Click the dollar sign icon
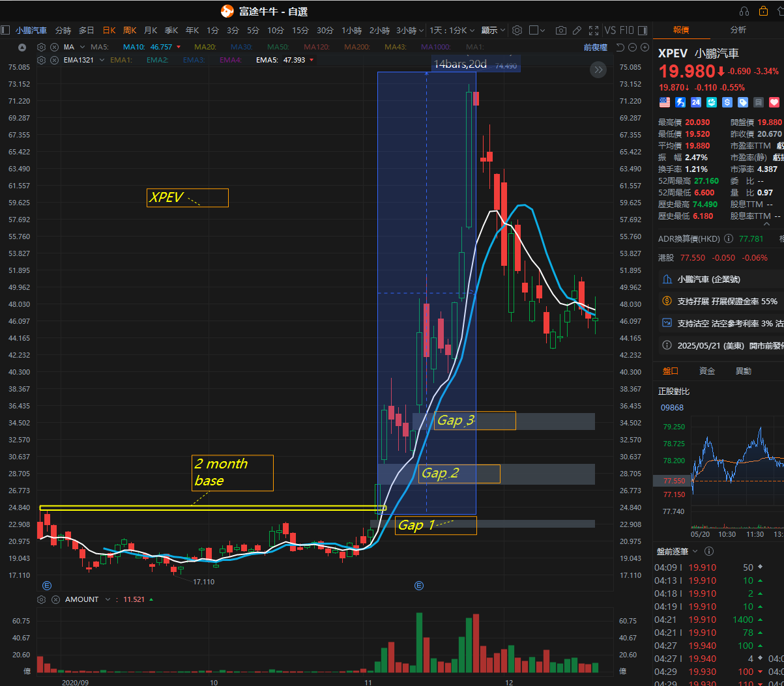The height and width of the screenshot is (686, 784). [x=727, y=102]
